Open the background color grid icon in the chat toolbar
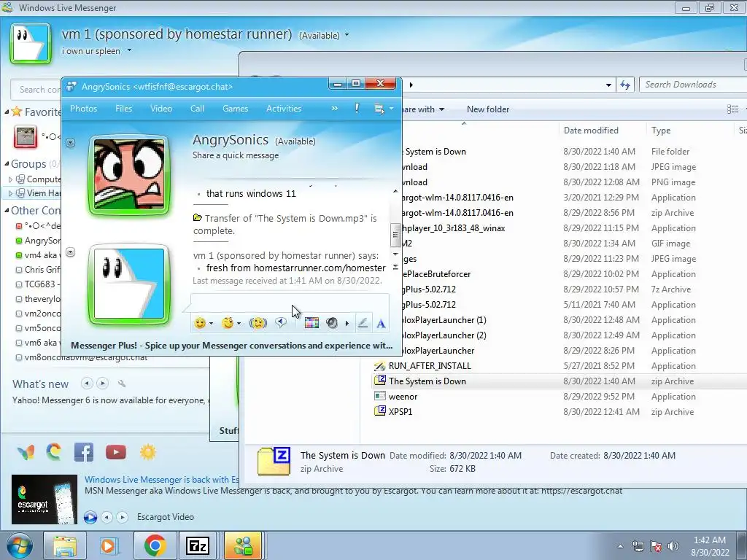The image size is (747, 560). (x=311, y=323)
